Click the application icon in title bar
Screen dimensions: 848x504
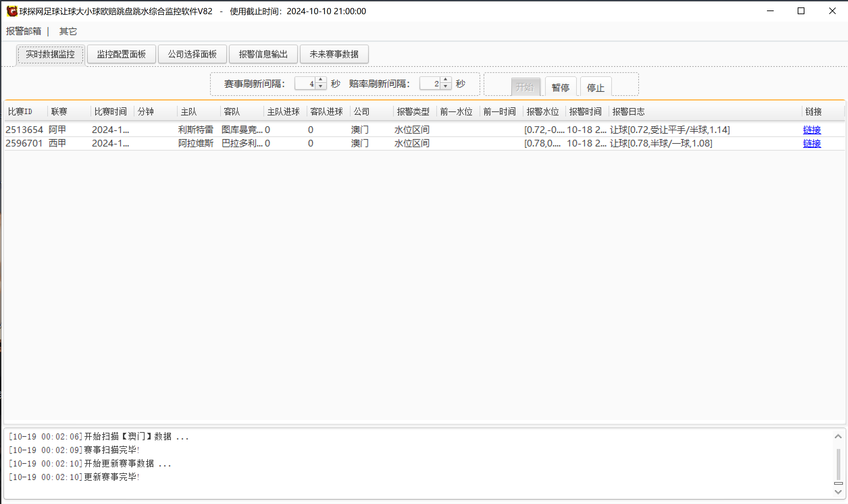pos(12,11)
